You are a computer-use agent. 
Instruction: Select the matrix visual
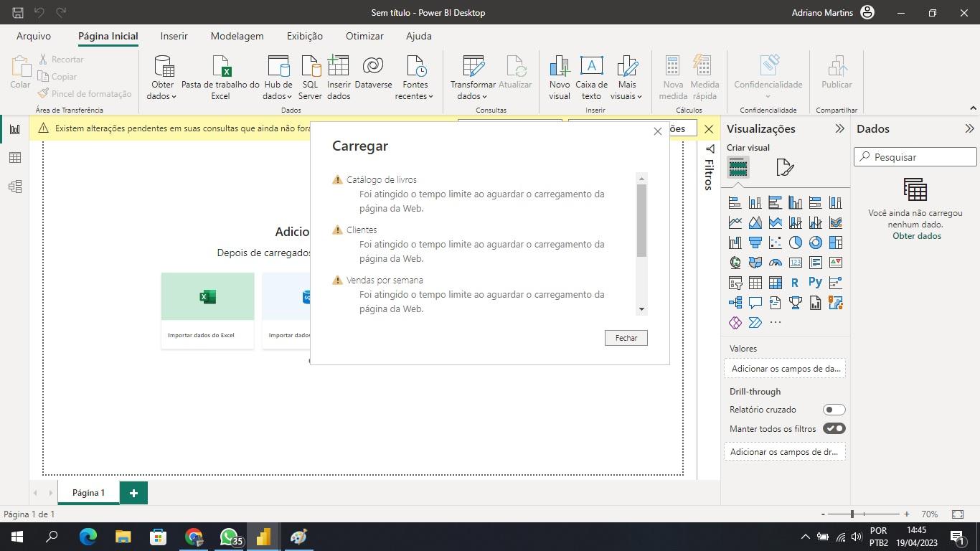[776, 283]
